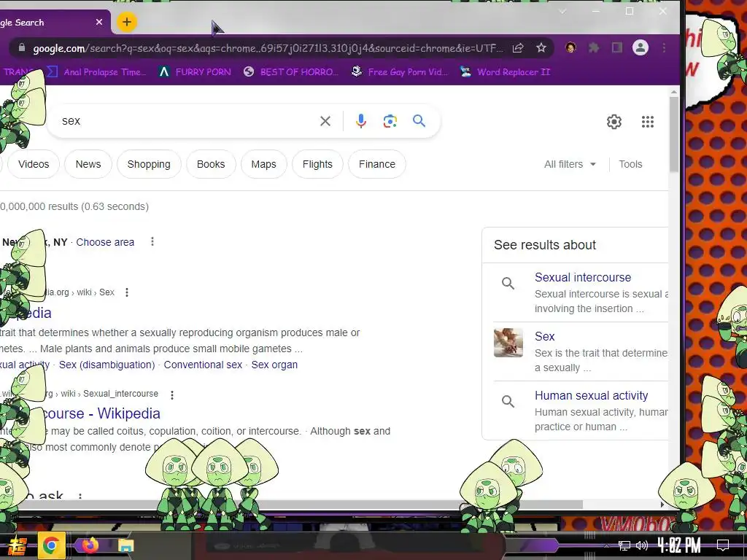Image resolution: width=747 pixels, height=560 pixels.
Task: Open the Google apps grid
Action: 648,122
